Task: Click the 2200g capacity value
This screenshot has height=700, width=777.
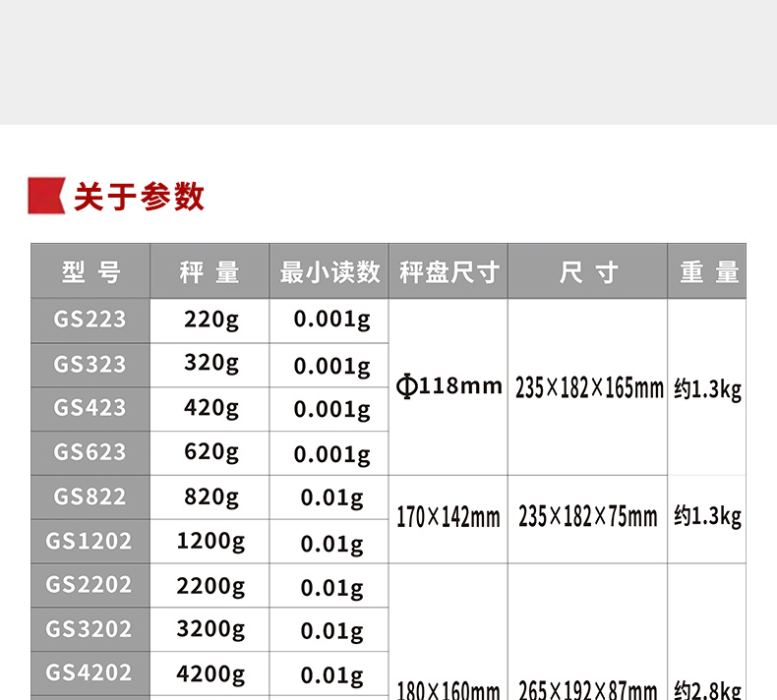Action: pos(210,587)
